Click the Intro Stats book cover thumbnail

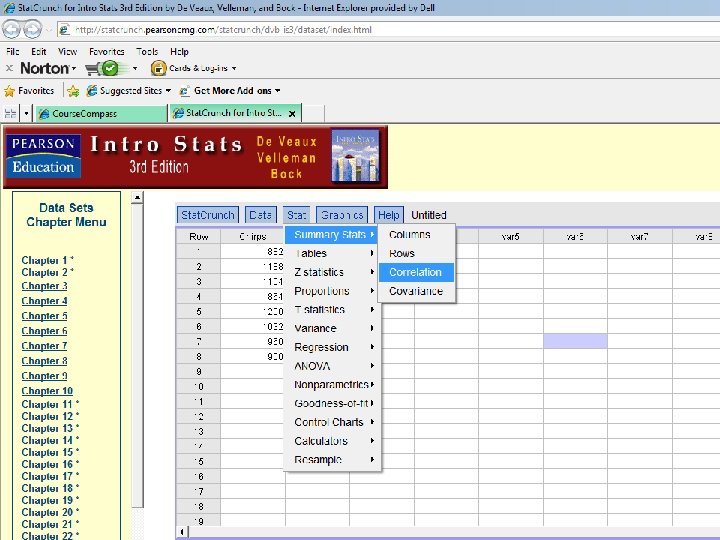coord(355,156)
